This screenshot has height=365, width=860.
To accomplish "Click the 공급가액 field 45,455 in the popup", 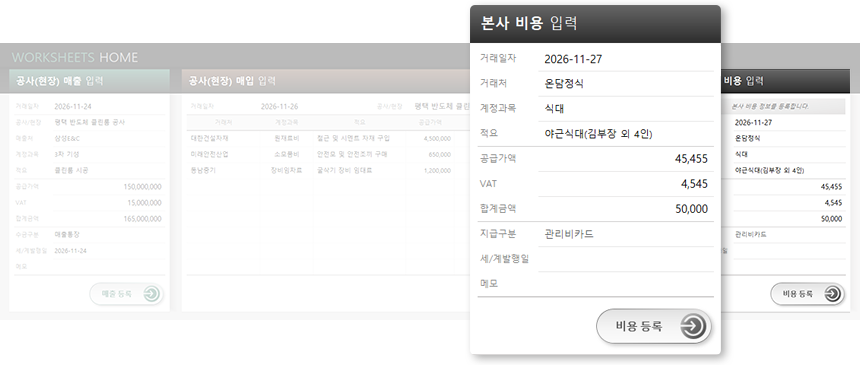I will (x=626, y=159).
